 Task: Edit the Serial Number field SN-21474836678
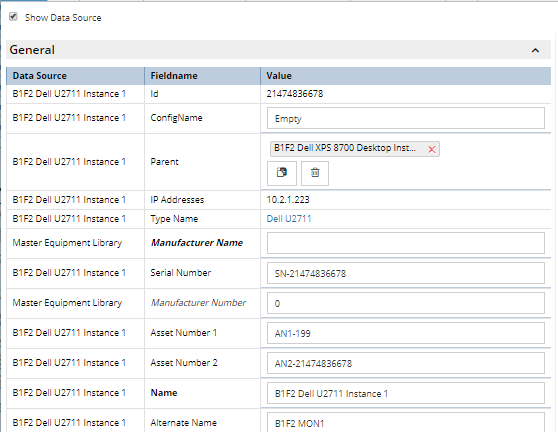406,273
